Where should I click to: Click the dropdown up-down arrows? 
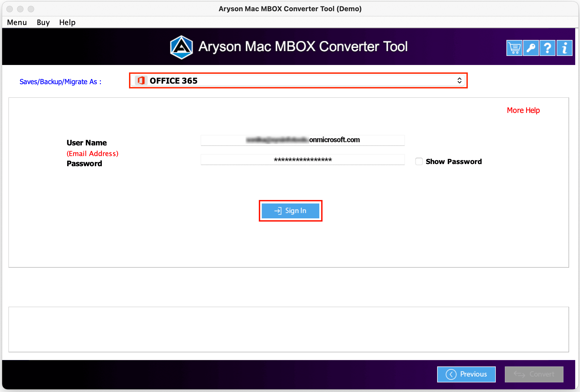(x=459, y=80)
